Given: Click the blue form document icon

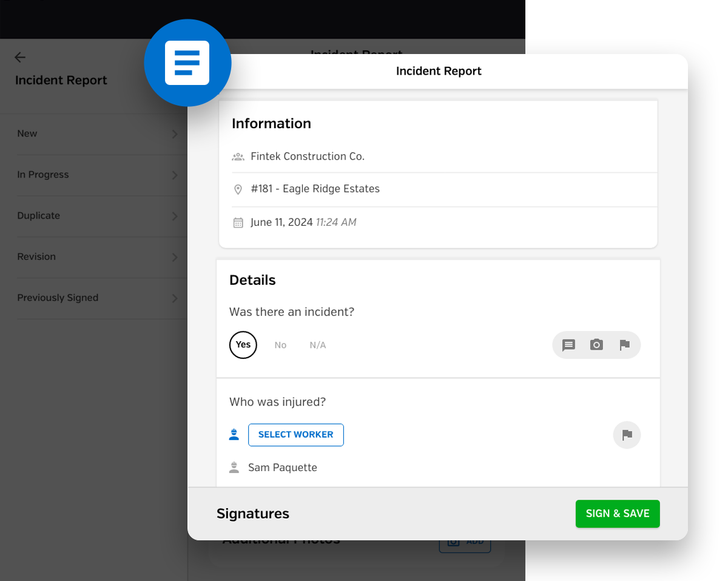Looking at the screenshot, I should (187, 63).
